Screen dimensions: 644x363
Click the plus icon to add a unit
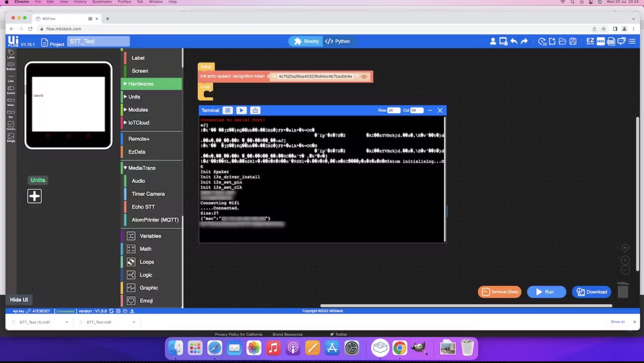point(34,196)
